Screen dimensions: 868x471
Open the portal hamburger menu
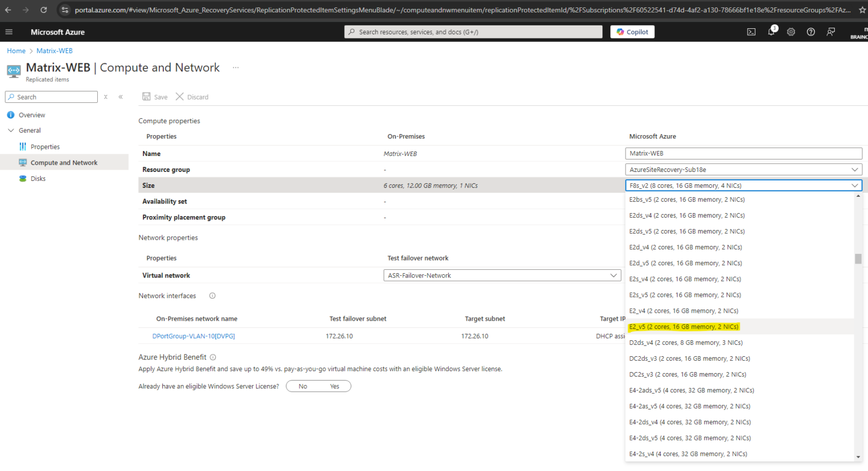coord(9,32)
